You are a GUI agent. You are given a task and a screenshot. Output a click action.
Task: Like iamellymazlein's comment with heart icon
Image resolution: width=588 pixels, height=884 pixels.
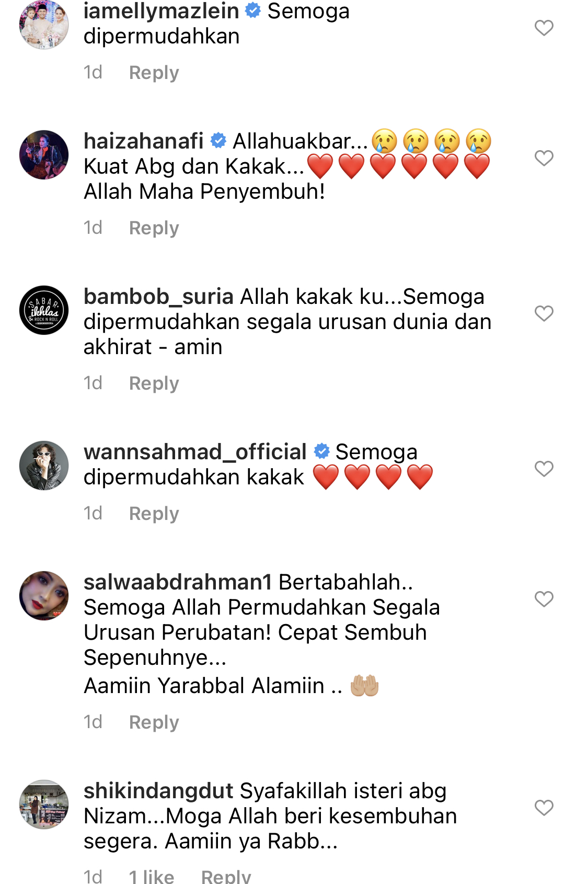click(x=544, y=28)
